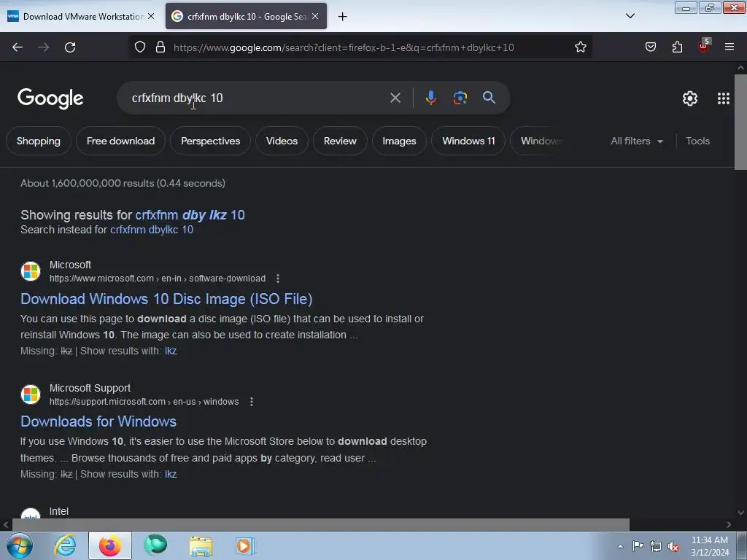Show results with lkz under Microsoft result
The width and height of the screenshot is (747, 560).
tap(171, 351)
